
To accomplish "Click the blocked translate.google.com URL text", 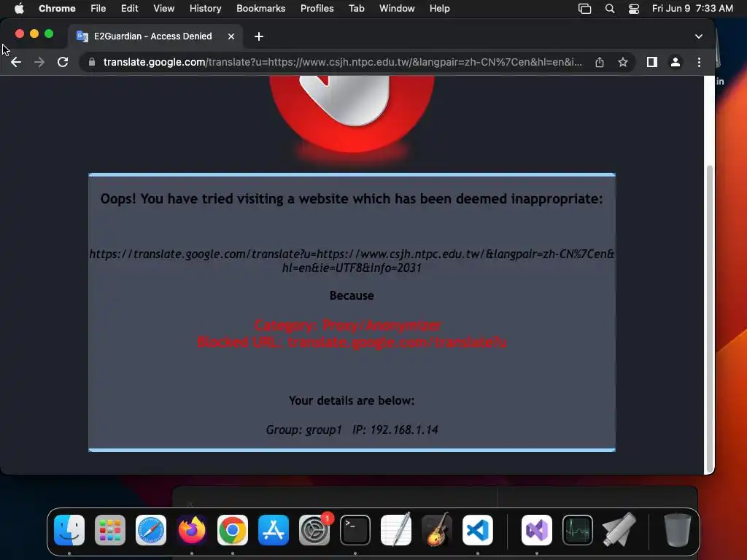I will tap(352, 261).
